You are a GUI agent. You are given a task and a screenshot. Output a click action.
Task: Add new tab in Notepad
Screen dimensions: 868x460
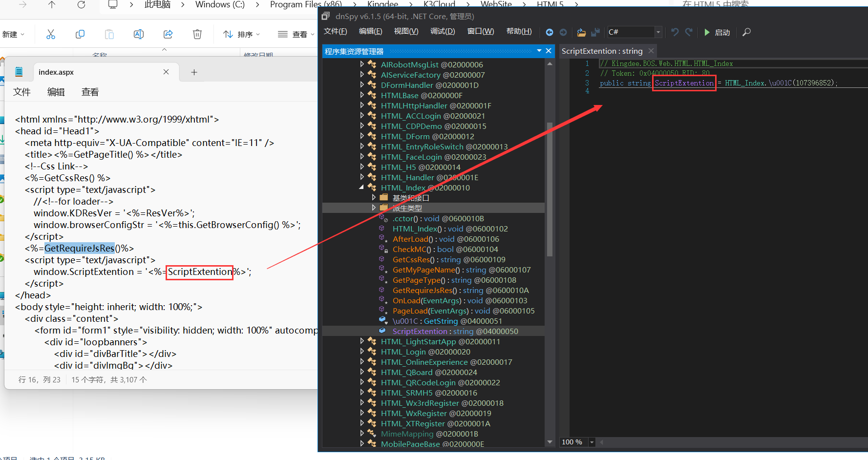click(x=194, y=72)
